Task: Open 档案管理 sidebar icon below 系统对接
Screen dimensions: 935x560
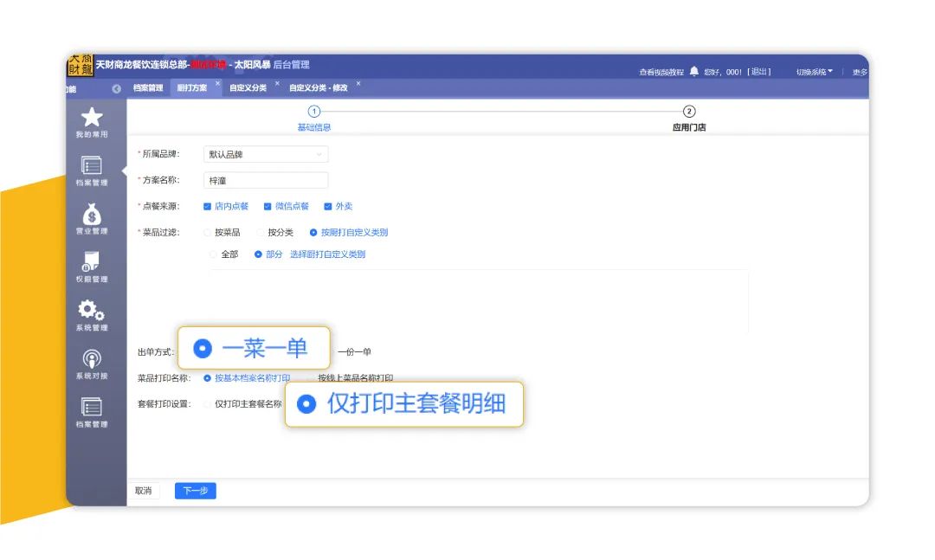Action: tap(91, 412)
